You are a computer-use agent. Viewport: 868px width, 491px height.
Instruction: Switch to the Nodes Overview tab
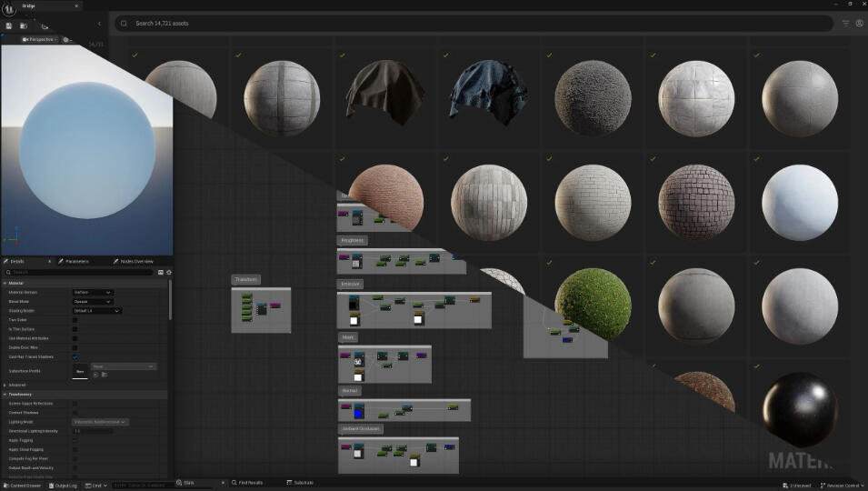(134, 261)
